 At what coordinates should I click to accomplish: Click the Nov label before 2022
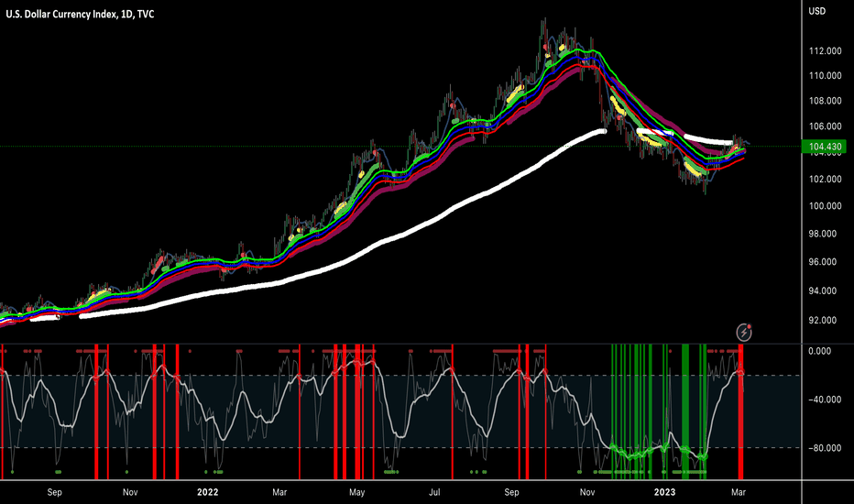pyautogui.click(x=130, y=492)
